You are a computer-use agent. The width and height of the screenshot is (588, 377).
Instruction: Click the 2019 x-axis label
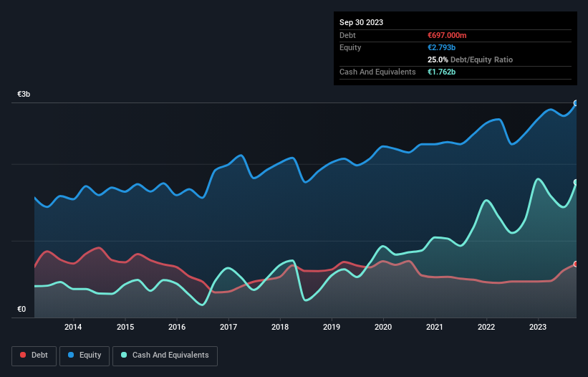point(332,327)
